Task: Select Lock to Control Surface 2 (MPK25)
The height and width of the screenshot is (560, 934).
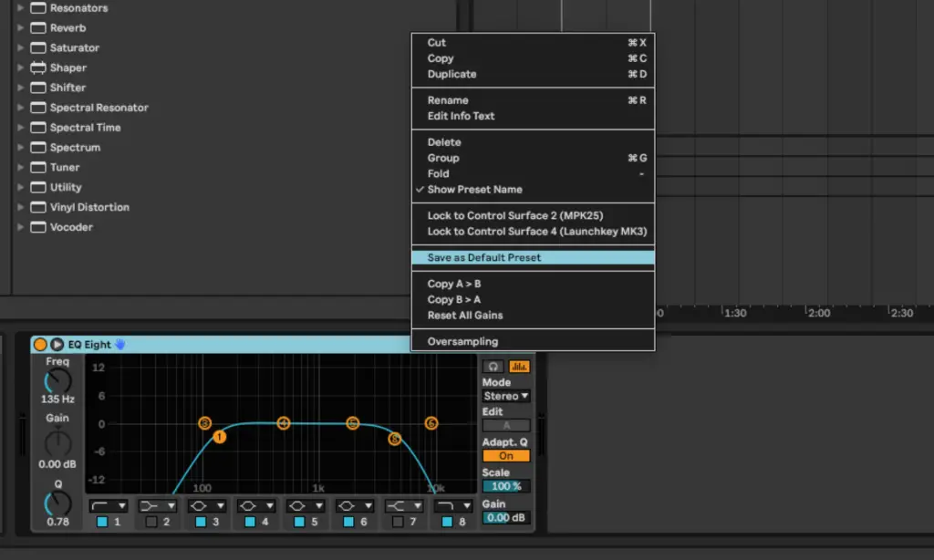Action: coord(533,215)
